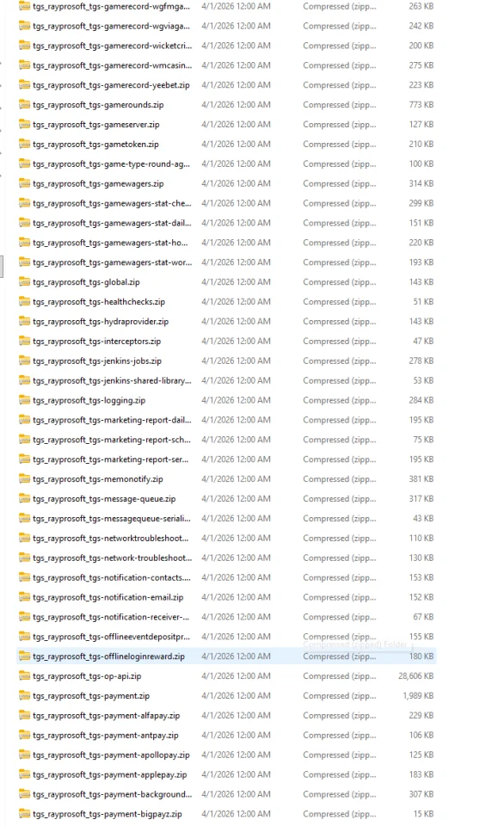
Task: Click the zip icon beside notification-email.zip
Action: [24, 597]
